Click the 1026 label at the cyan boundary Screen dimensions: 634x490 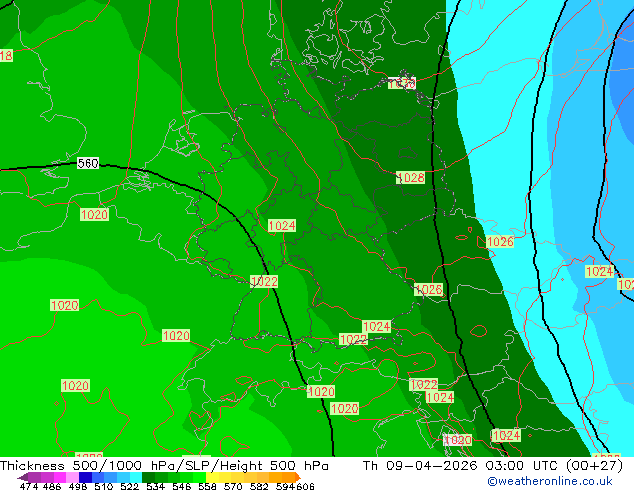500,242
